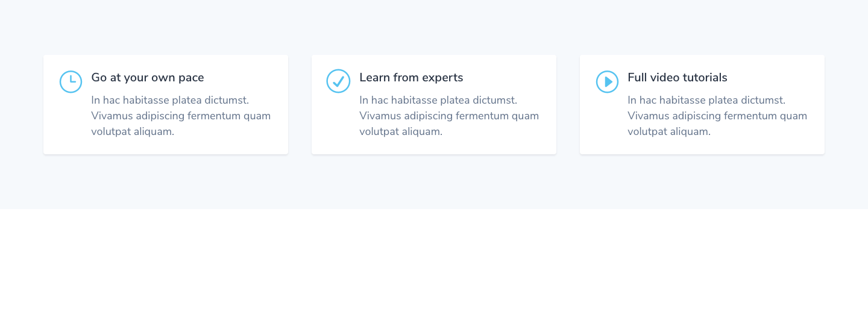Click the word "pace" in the first heading

coord(191,79)
